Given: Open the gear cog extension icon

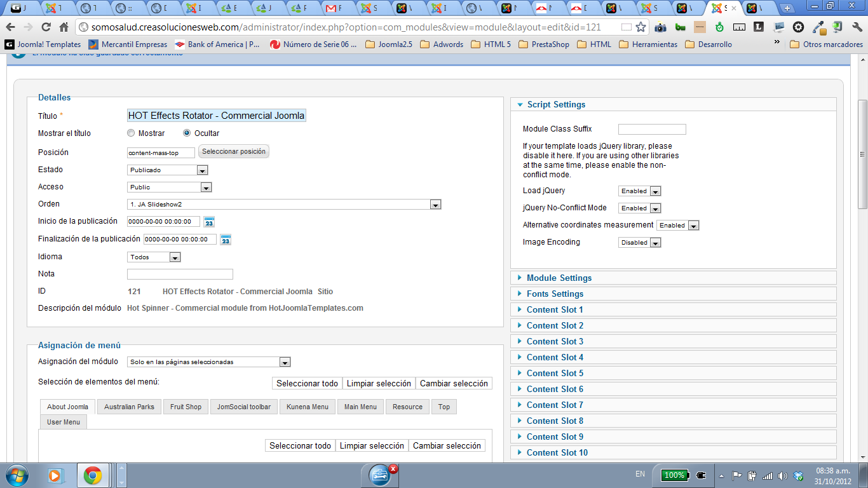Looking at the screenshot, I should (798, 27).
